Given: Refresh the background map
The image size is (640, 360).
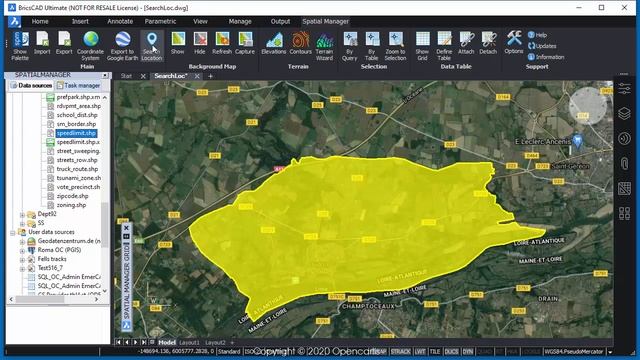Looking at the screenshot, I should pyautogui.click(x=222, y=40).
